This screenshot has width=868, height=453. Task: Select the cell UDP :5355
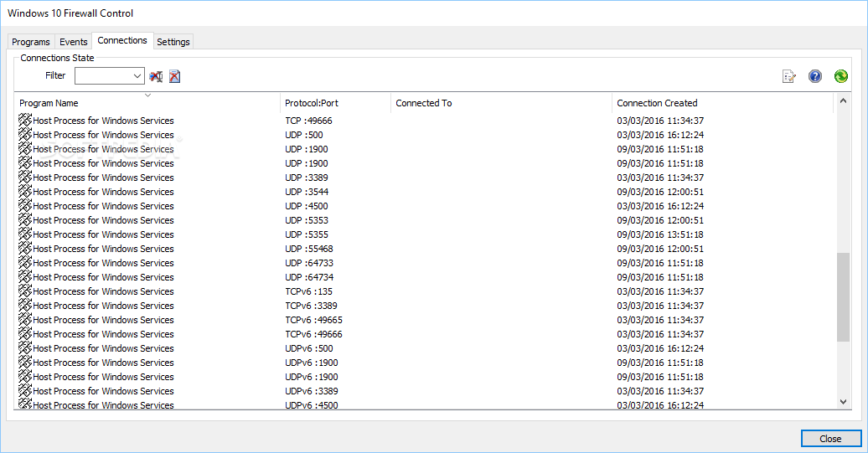(x=307, y=234)
